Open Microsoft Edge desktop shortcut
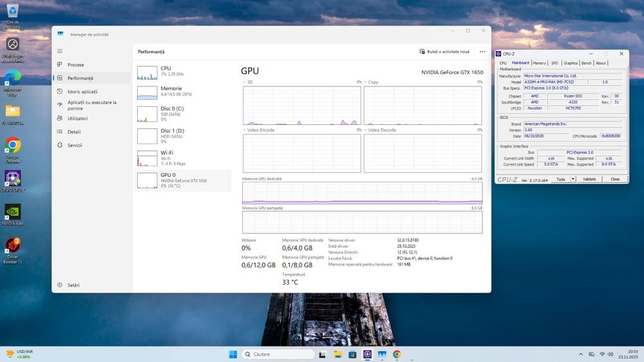This screenshot has height=362, width=644. click(13, 83)
